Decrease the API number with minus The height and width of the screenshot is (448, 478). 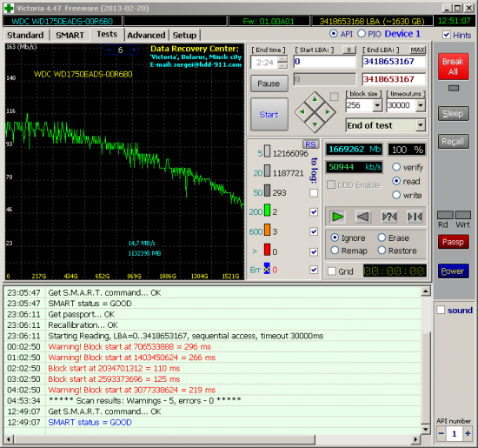[441, 433]
